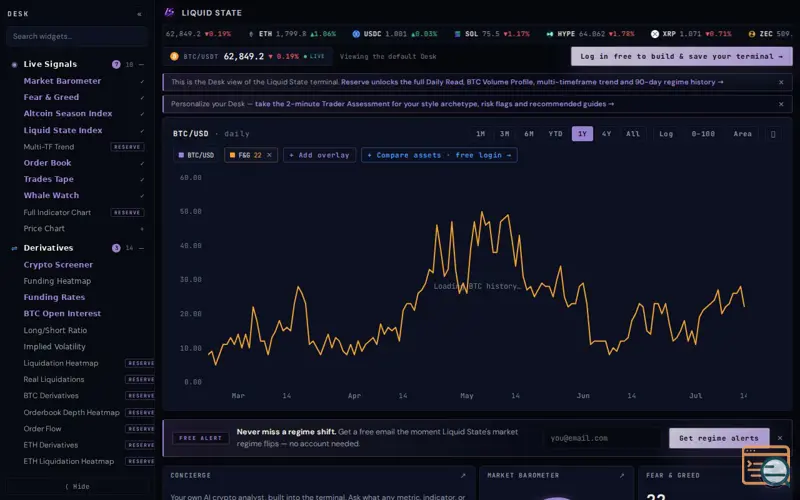
Task: Click the purple badge next to Derivatives
Action: pyautogui.click(x=116, y=248)
